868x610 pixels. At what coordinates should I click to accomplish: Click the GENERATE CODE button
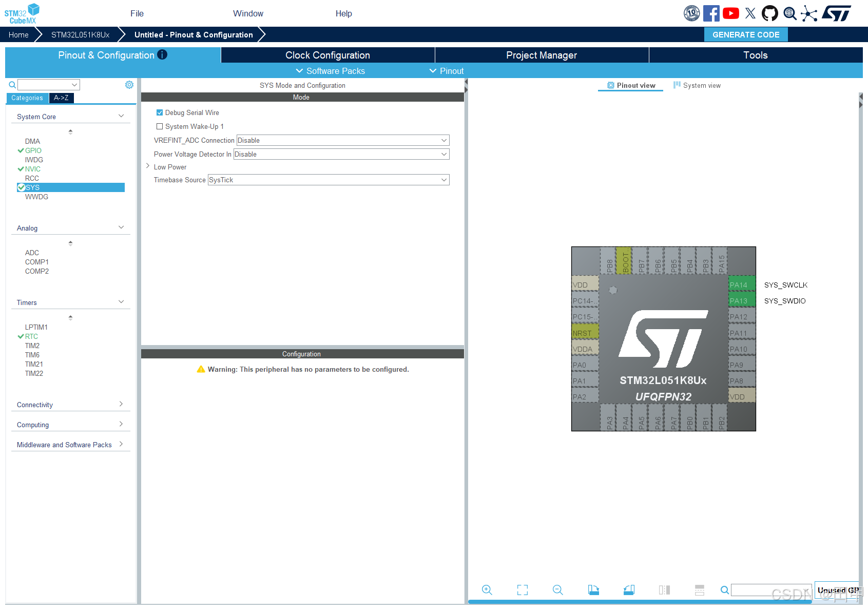click(x=746, y=34)
